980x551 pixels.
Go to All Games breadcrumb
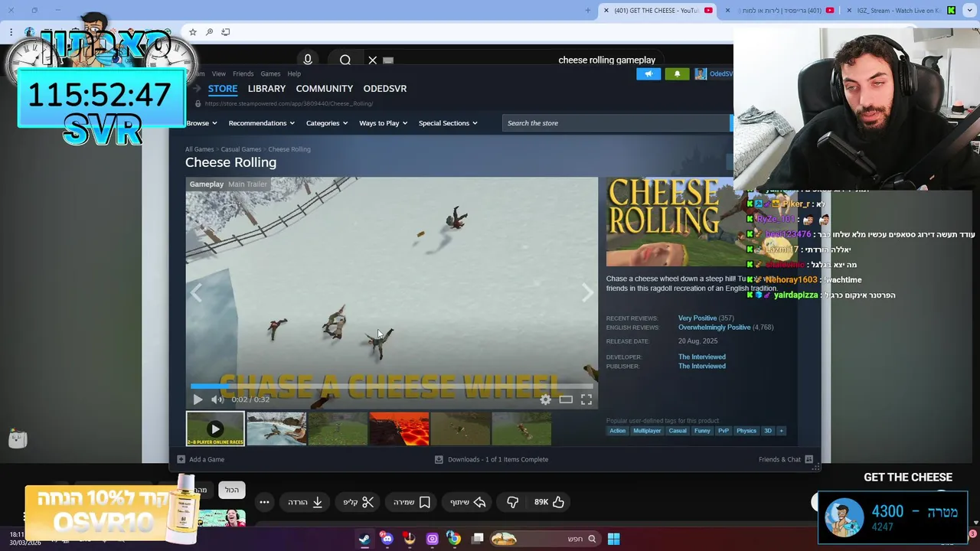[x=199, y=149]
